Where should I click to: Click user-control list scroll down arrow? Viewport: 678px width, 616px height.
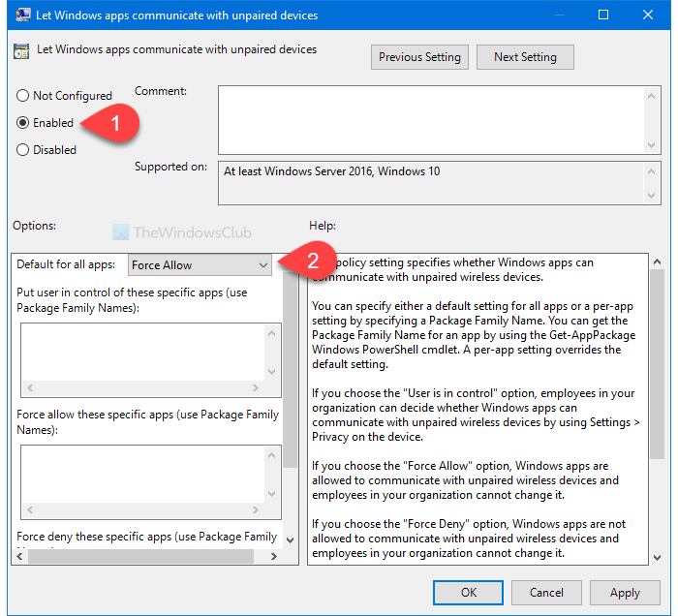[x=272, y=371]
